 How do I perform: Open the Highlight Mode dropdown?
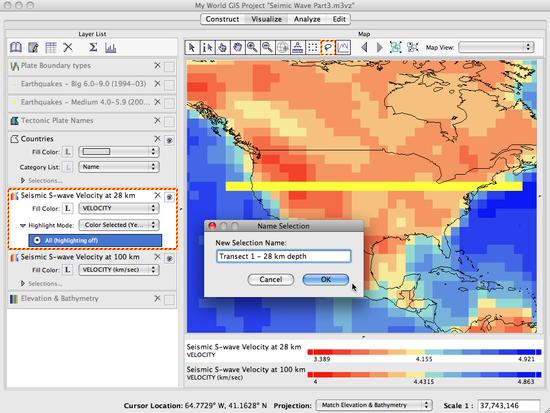[x=119, y=225]
